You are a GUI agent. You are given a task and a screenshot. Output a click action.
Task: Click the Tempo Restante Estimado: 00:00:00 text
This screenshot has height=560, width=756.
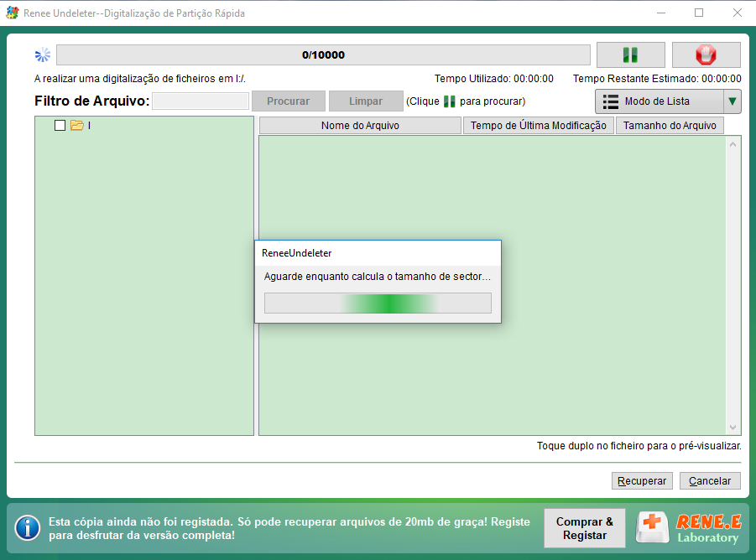pyautogui.click(x=657, y=79)
